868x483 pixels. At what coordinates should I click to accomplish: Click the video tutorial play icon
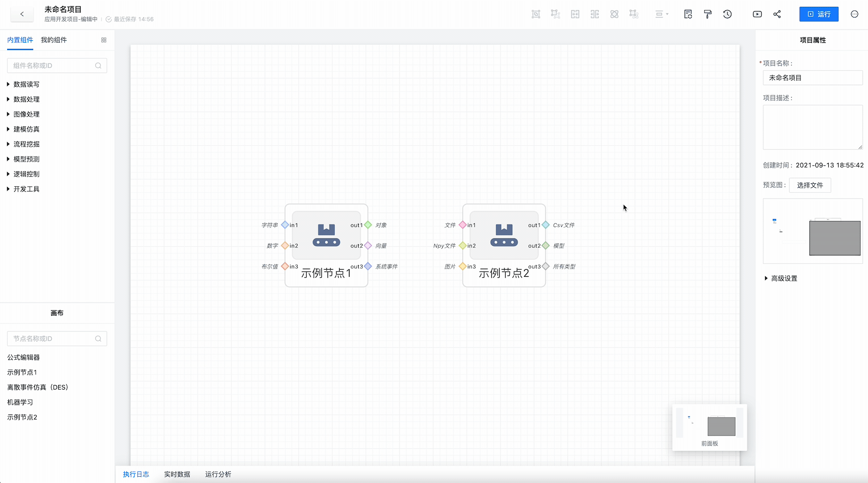point(757,14)
